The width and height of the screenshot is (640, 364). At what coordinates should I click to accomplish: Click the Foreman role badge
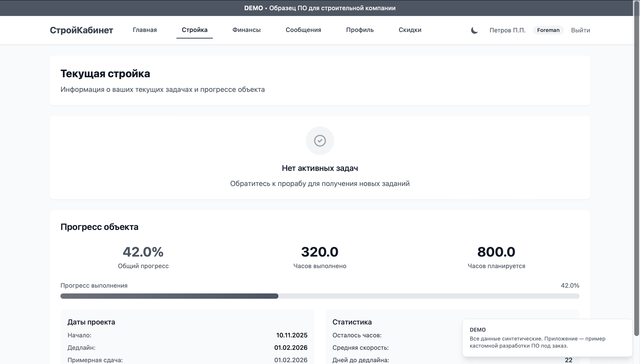(548, 30)
